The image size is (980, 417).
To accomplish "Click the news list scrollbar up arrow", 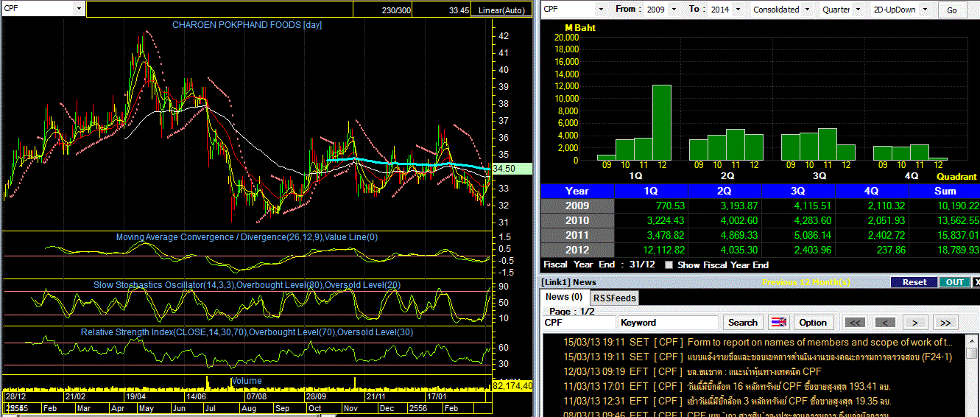I will coord(973,340).
